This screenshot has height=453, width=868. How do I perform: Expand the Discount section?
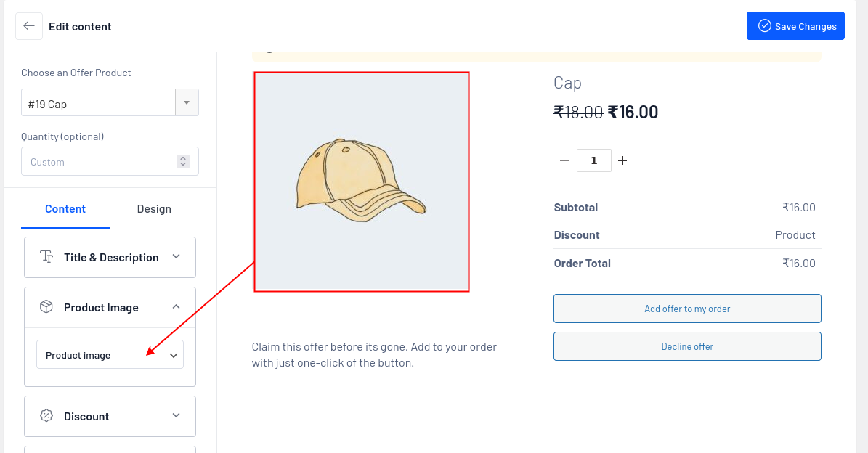point(176,415)
